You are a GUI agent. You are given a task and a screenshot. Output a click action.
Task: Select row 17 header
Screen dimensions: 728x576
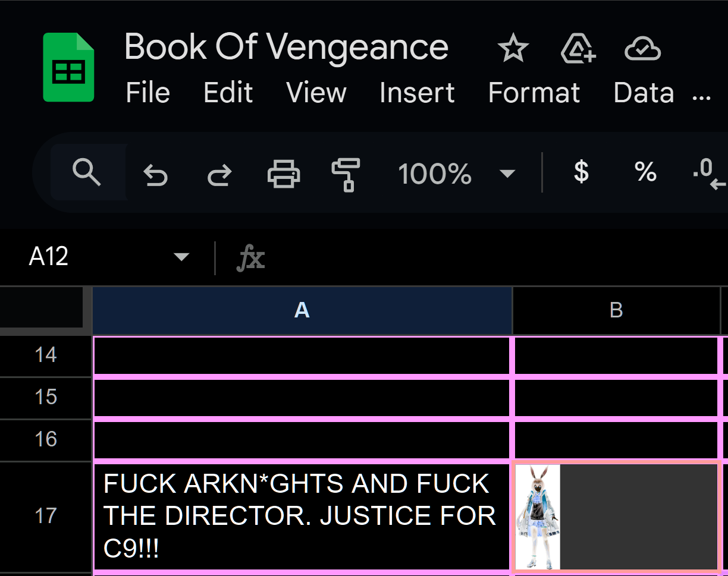46,516
